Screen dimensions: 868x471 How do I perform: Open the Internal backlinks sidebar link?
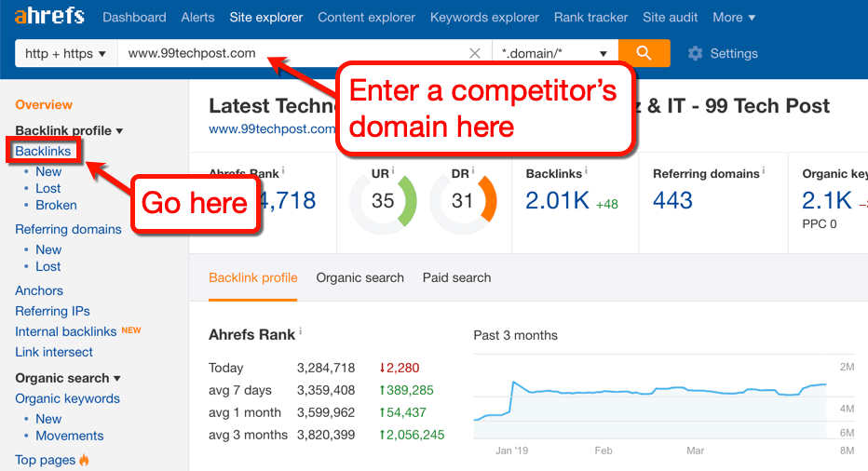click(66, 331)
